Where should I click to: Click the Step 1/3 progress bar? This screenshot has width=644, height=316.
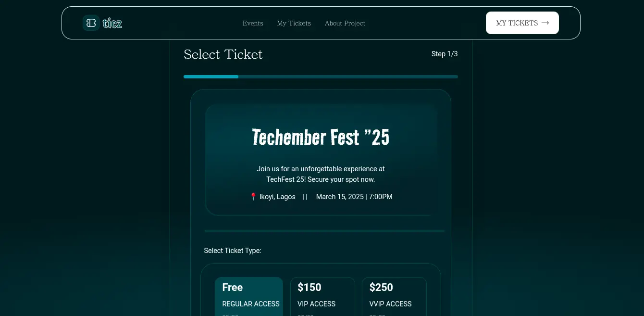[x=321, y=76]
